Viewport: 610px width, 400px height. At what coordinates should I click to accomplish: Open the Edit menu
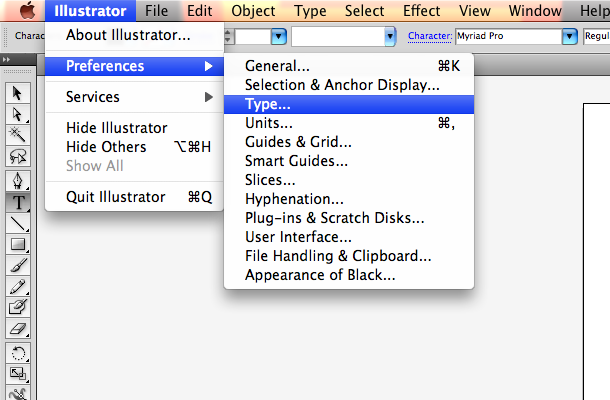click(x=200, y=11)
